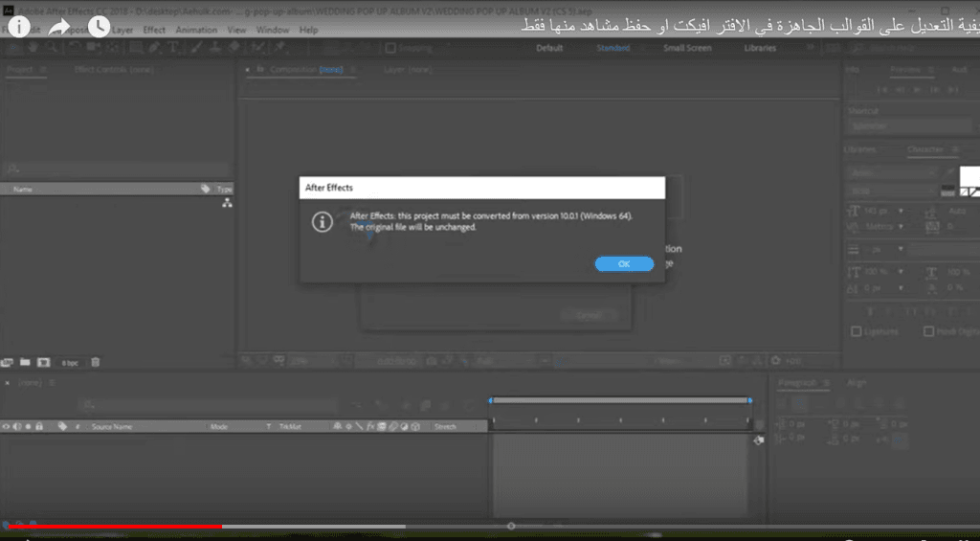The width and height of the screenshot is (980, 541).
Task: Toggle the solo column switch in timeline
Action: (28, 426)
